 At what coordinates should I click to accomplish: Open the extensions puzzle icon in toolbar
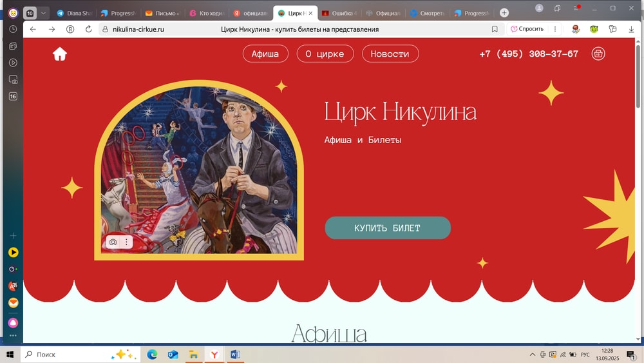(612, 29)
